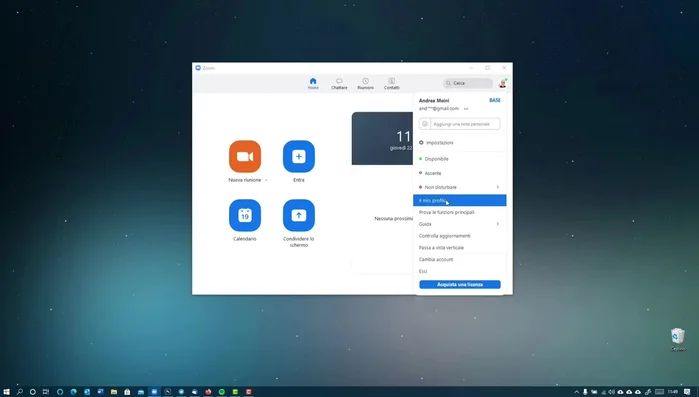Click the touch keyboard tray icon
The image size is (699, 397).
click(x=659, y=392)
